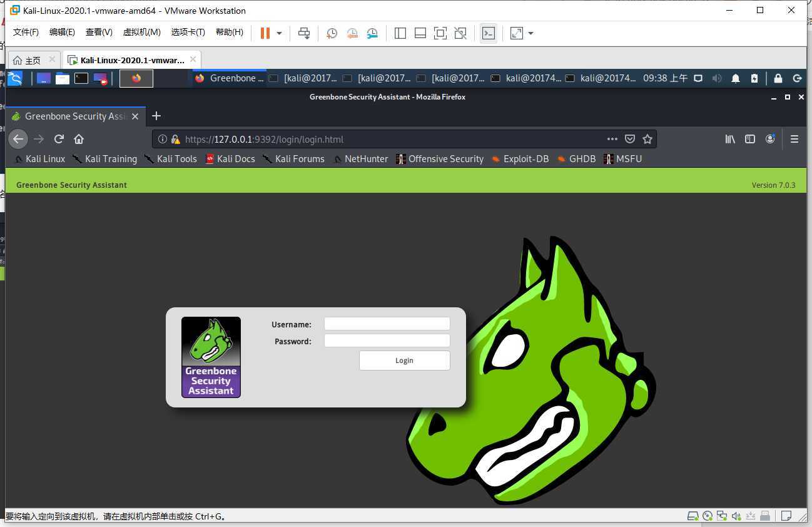
Task: Open the Offensive Security bookmark
Action: 440,159
